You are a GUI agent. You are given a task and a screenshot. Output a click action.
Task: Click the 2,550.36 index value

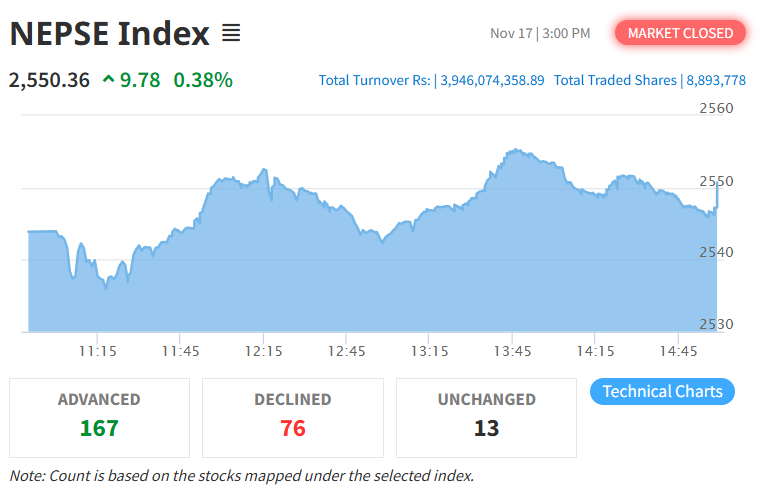(x=49, y=79)
